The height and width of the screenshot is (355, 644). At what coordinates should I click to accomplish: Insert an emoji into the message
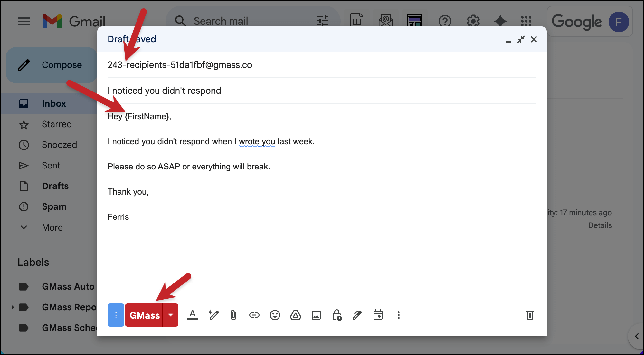275,315
